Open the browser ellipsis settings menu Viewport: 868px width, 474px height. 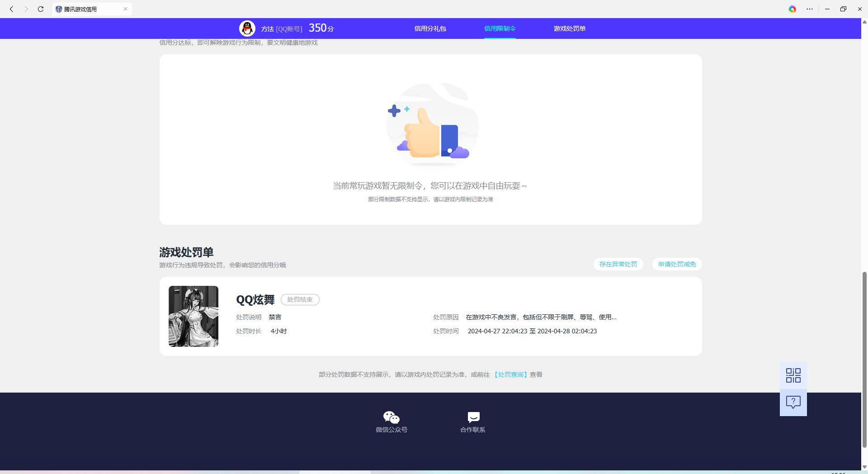[x=810, y=9]
